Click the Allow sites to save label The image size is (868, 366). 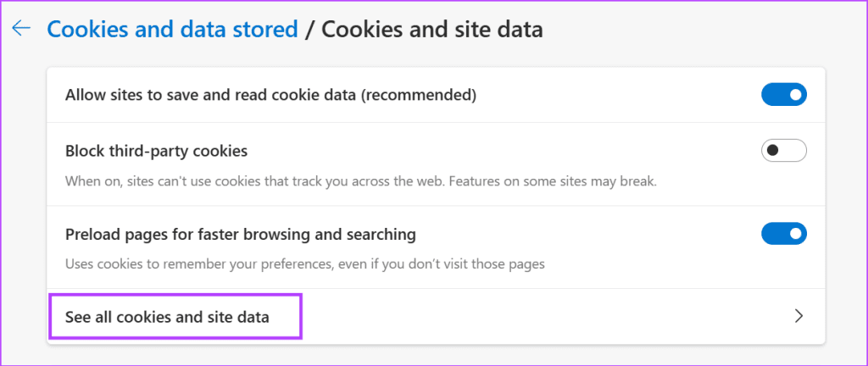[212, 96]
